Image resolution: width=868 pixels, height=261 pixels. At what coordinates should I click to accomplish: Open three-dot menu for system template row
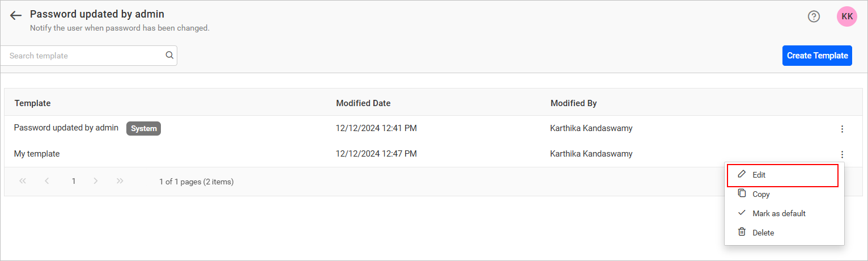click(842, 129)
